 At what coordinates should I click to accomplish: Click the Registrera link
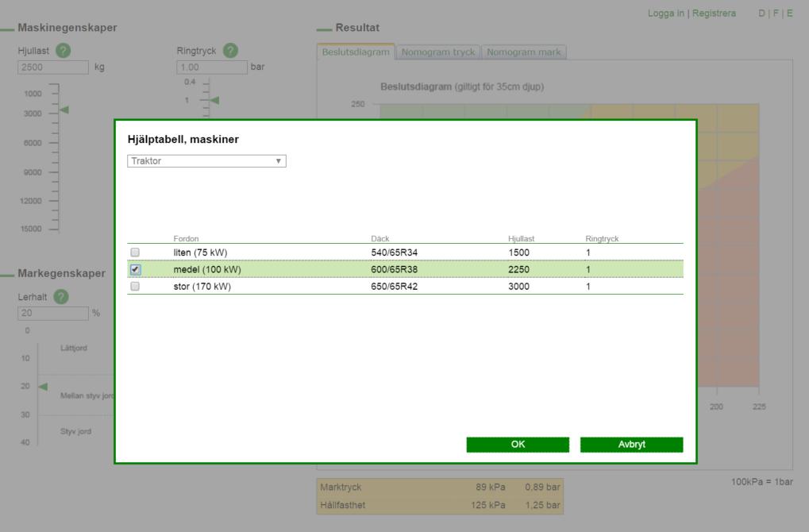click(714, 13)
